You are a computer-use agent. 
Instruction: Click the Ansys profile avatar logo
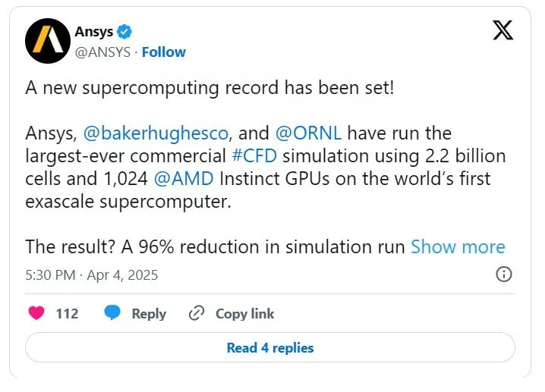pyautogui.click(x=48, y=40)
